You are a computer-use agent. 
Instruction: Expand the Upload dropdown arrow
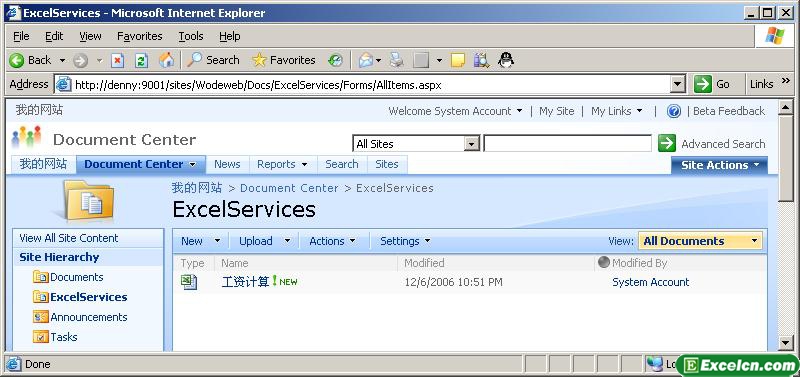[287, 241]
